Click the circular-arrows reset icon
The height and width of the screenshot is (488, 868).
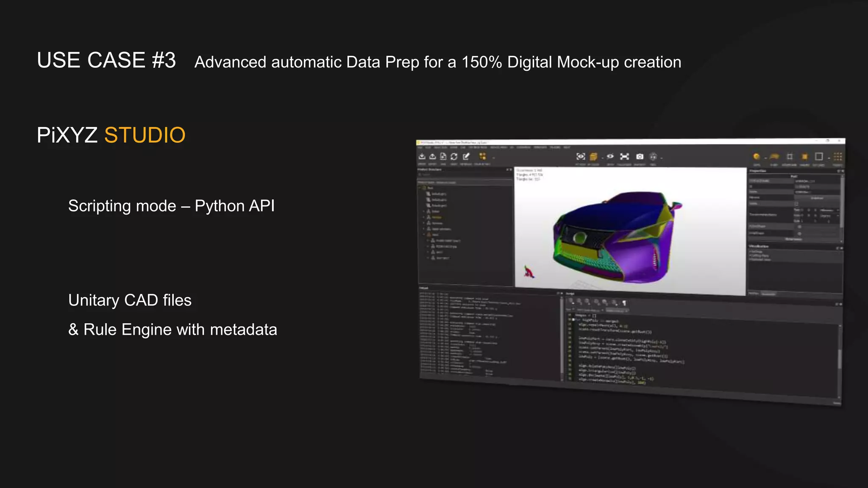[454, 157]
